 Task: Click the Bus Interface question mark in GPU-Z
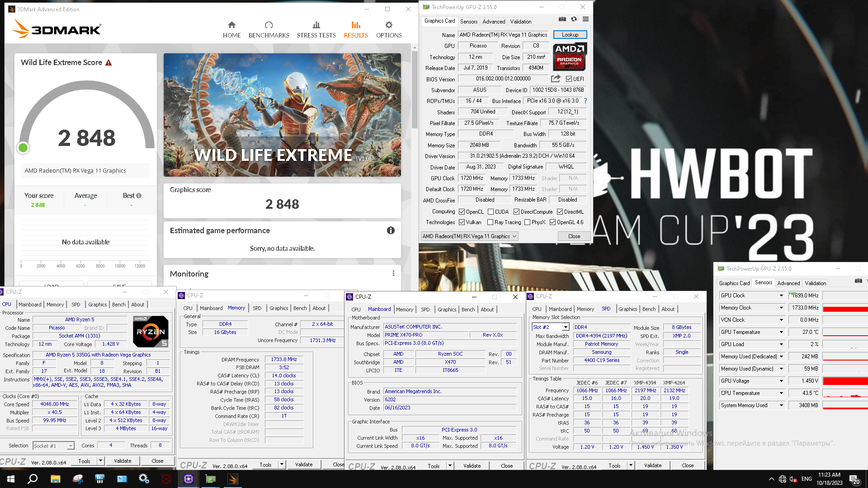pos(585,101)
